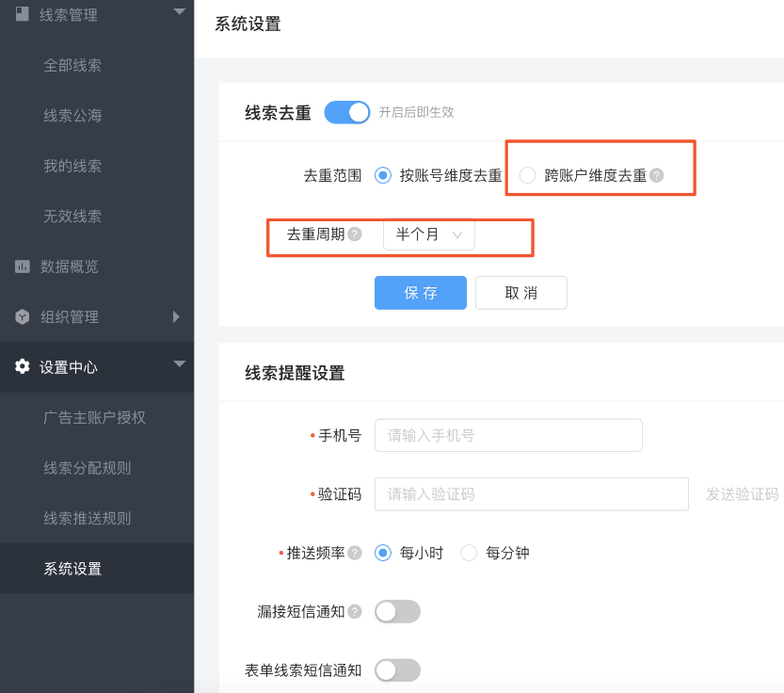Screen dimensions: 784x693
Task: Enable 表单线索短信通知 switch
Action: point(397,670)
